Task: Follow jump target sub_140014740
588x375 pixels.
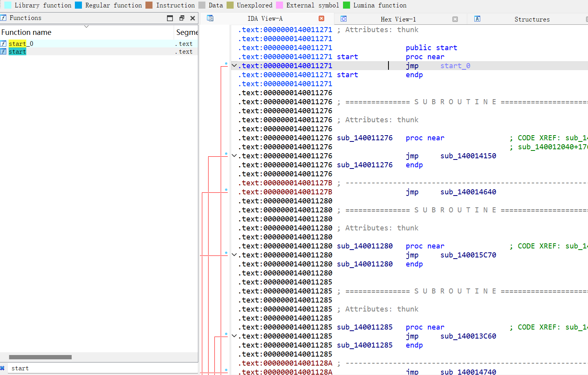Action: pos(468,371)
